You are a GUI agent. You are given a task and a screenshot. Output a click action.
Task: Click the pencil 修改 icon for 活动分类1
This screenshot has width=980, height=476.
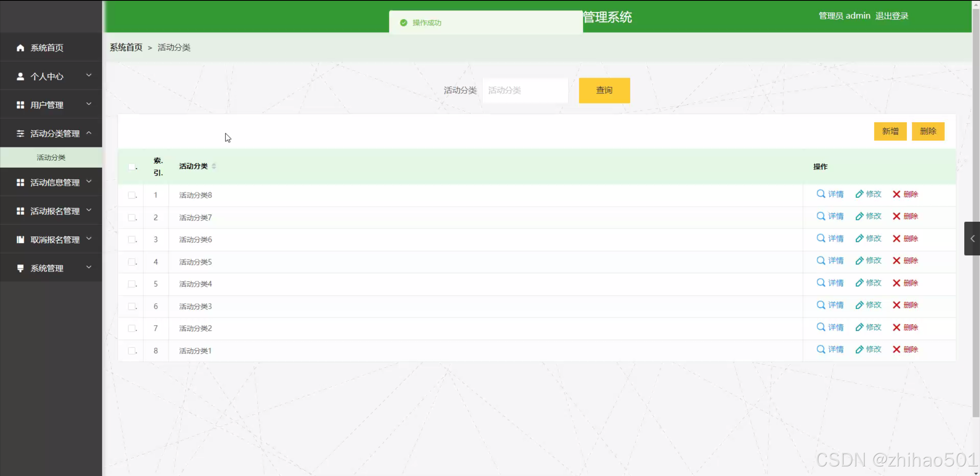pyautogui.click(x=859, y=350)
